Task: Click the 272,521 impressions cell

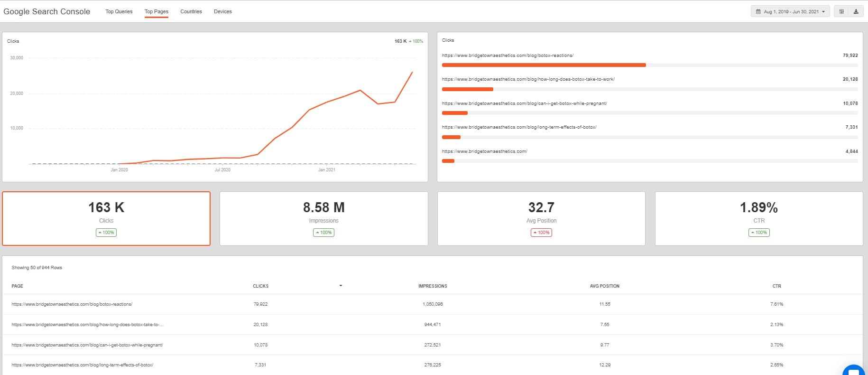Action: coord(433,345)
